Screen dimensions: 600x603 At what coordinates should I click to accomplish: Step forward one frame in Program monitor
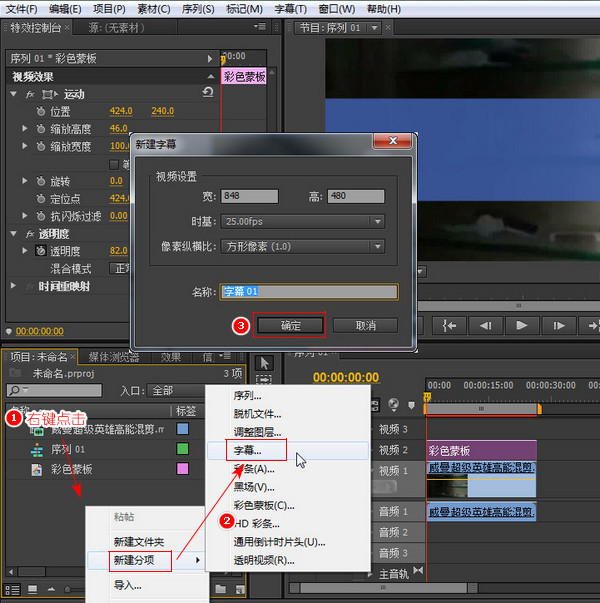pos(558,326)
